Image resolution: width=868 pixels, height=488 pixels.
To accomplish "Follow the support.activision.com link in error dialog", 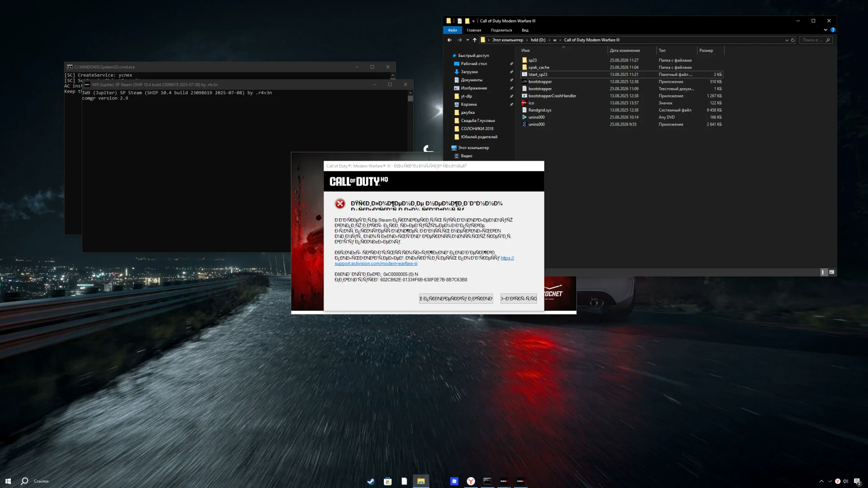I will coord(376,264).
